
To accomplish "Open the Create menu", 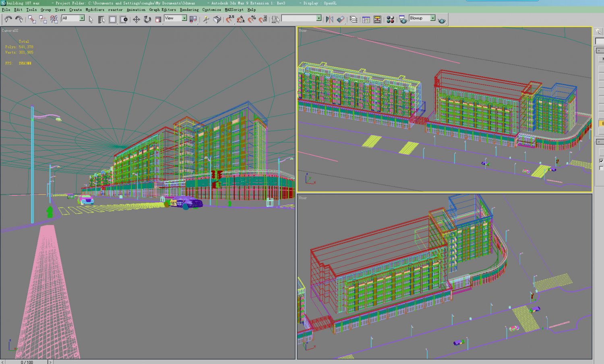I will tap(75, 10).
